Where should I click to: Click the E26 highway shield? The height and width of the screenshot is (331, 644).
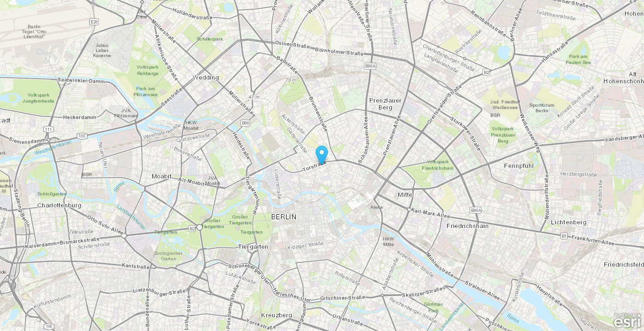click(x=94, y=22)
